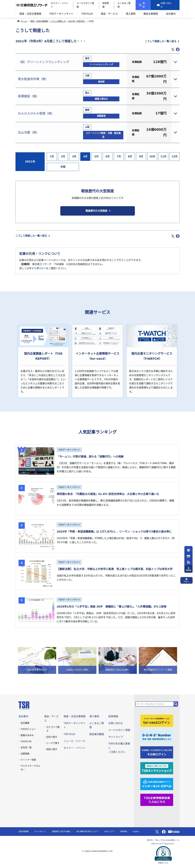
Task: Click 倒産・注目企業情報 in breadcrumb
Action: coord(39,21)
